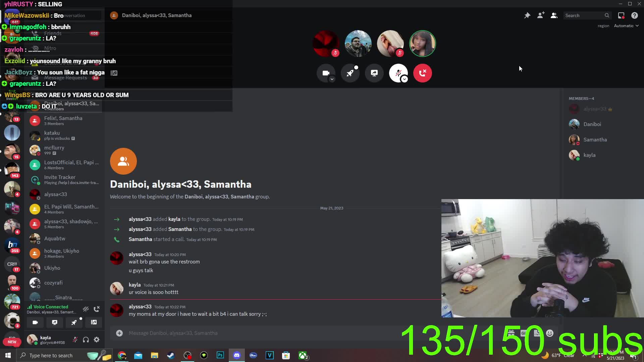The width and height of the screenshot is (644, 362).
Task: Open the Felix!, Samantha group chat
Action: (64, 121)
